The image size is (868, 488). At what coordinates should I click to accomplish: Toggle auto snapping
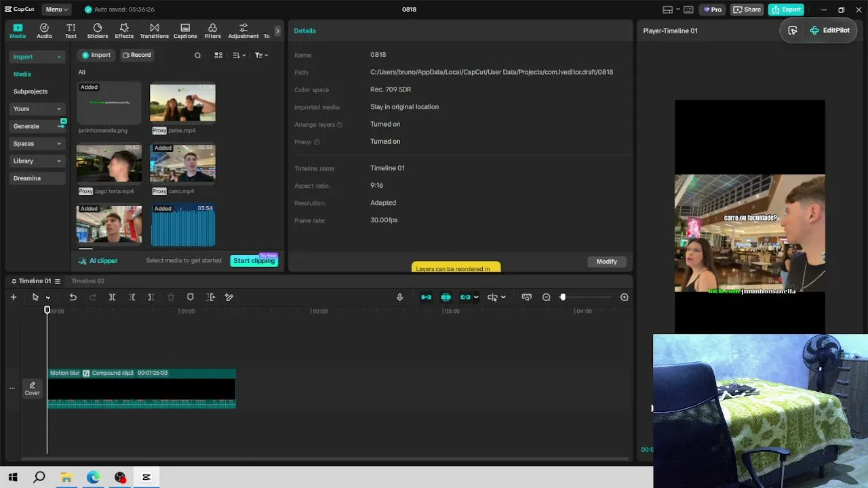point(446,297)
